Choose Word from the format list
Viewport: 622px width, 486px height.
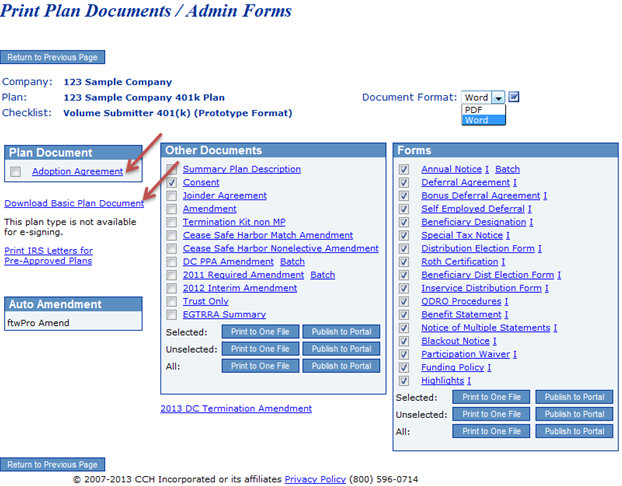click(483, 120)
